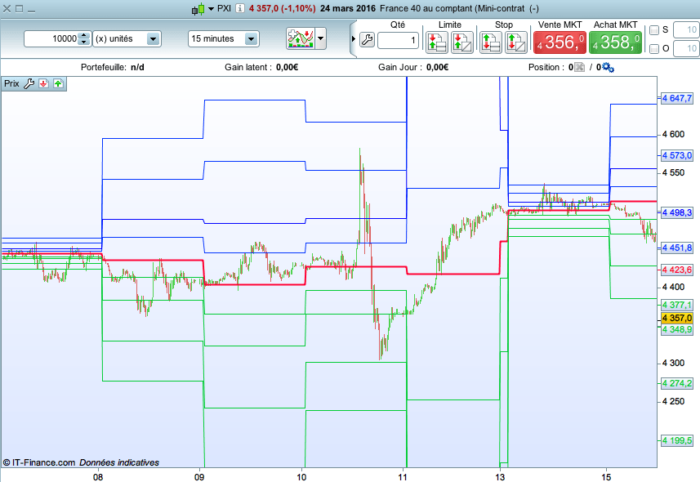The width and height of the screenshot is (700, 482).
Task: Click the Gain Jour 0,00€ text
Action: (413, 67)
